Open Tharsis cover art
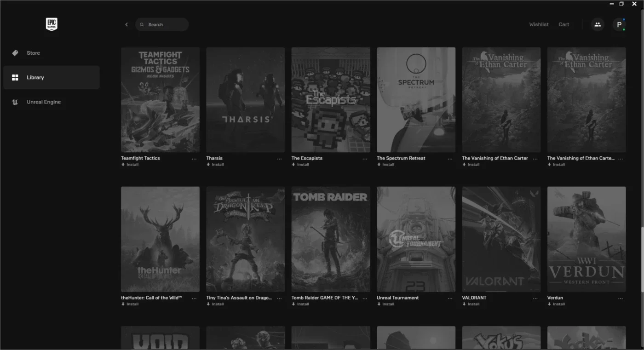The image size is (644, 350). tap(245, 100)
